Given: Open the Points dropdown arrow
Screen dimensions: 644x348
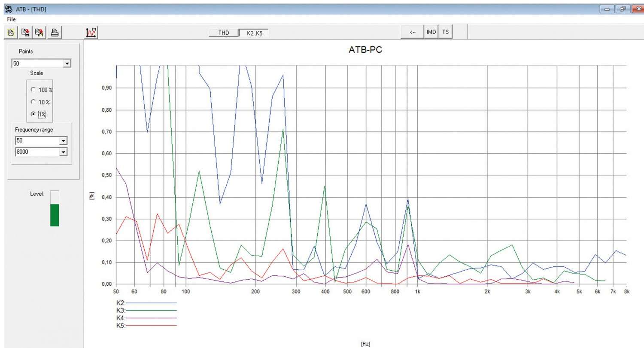Looking at the screenshot, I should (x=67, y=64).
